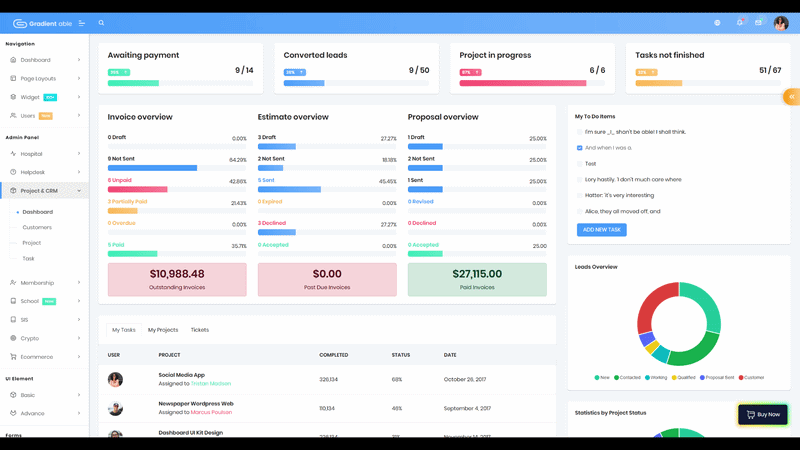Screen dimensions: 800x450
Task: Toggle the New legend in Leads Overview
Action: tap(602, 378)
